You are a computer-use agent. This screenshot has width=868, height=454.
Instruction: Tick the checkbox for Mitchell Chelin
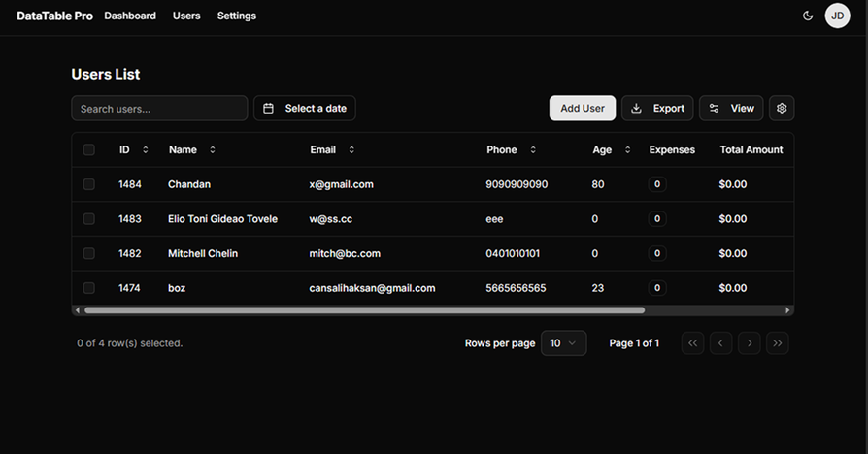pyautogui.click(x=89, y=253)
